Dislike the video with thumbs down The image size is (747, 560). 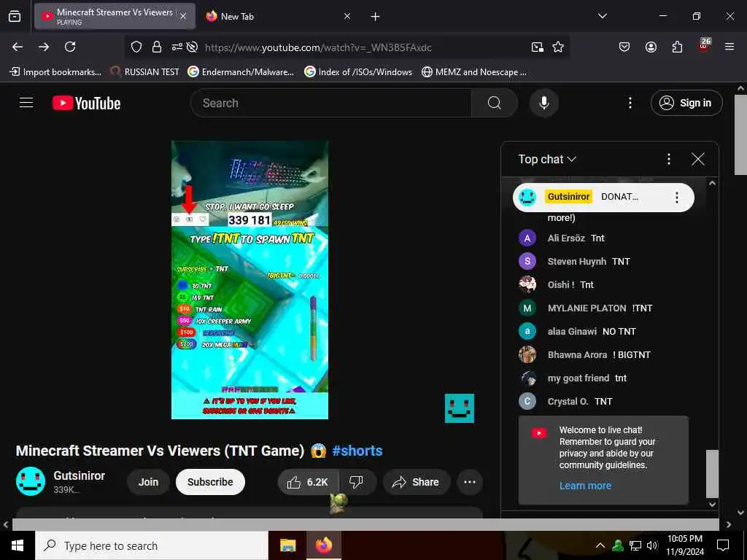[356, 482]
